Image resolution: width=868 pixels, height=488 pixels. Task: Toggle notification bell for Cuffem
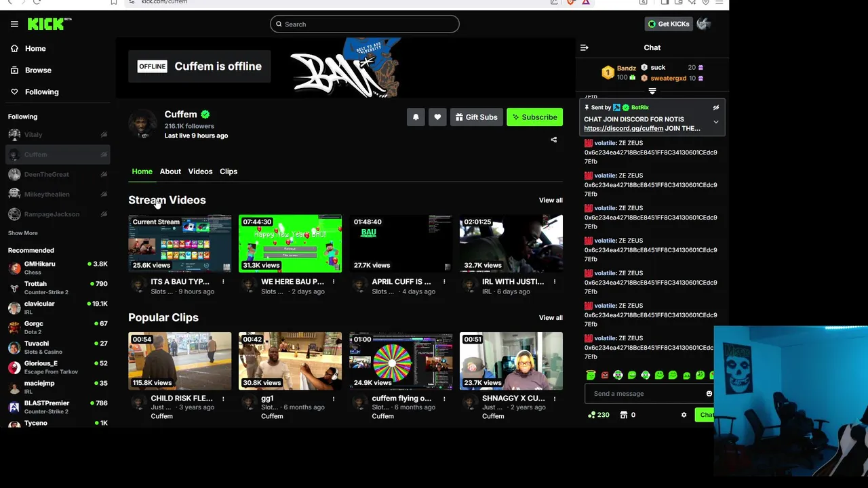pos(416,117)
